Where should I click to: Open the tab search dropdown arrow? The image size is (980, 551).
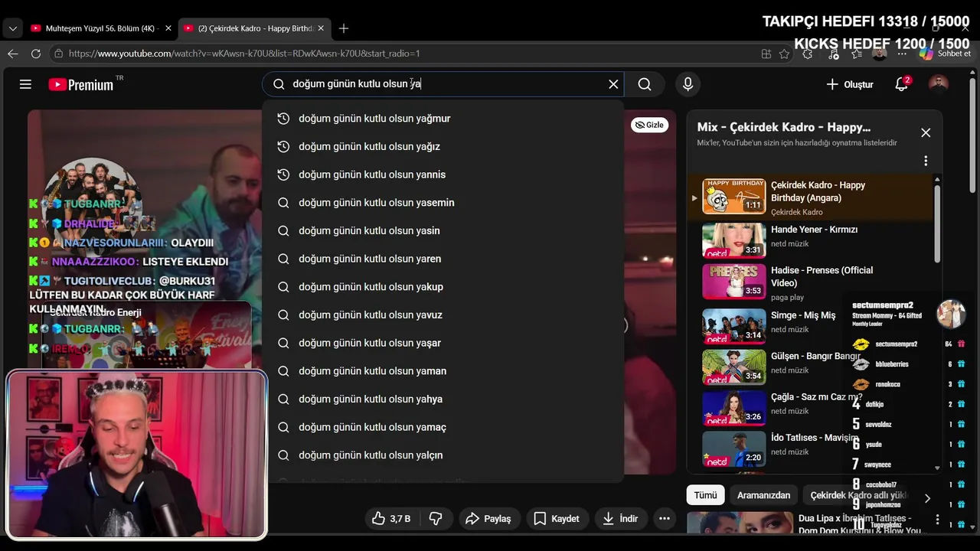pos(12,28)
